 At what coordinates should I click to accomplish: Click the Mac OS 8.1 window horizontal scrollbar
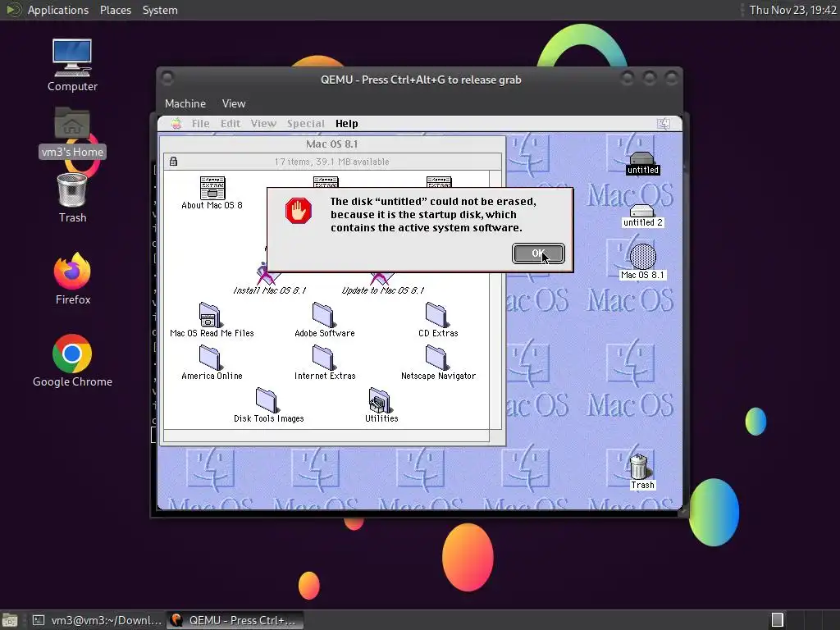pyautogui.click(x=326, y=436)
